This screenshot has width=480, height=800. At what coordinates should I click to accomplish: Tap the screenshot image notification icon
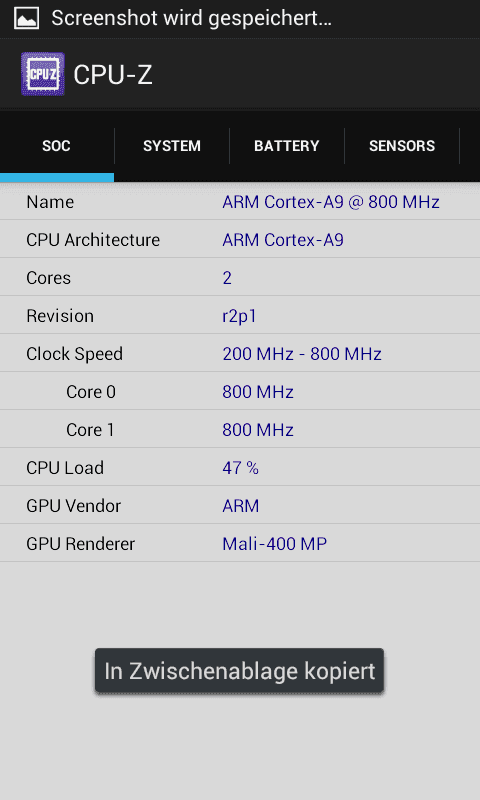click(27, 18)
